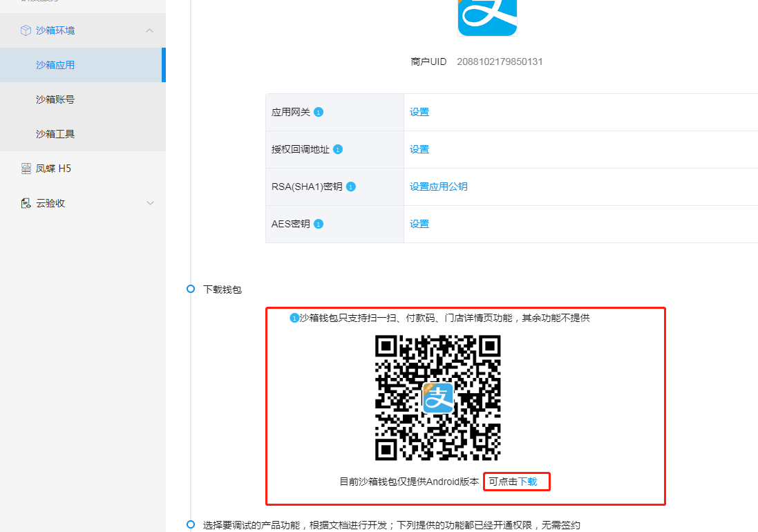
Task: Open 沙箱账号 in the sidebar
Action: [55, 99]
